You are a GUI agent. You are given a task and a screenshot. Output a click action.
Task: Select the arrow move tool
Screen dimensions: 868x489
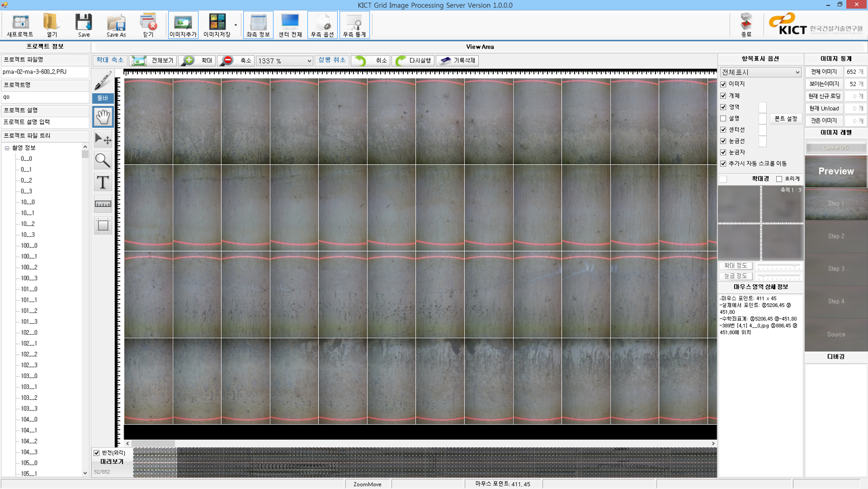coord(103,139)
